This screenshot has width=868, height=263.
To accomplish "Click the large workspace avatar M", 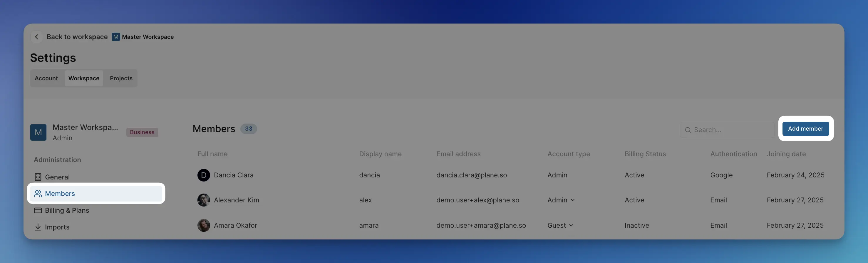I will click(38, 132).
